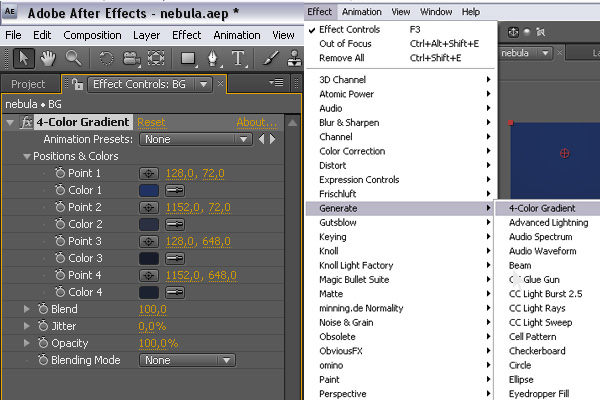The image size is (600, 400).
Task: Toggle Point 2 stopwatch keyframing
Action: point(60,207)
